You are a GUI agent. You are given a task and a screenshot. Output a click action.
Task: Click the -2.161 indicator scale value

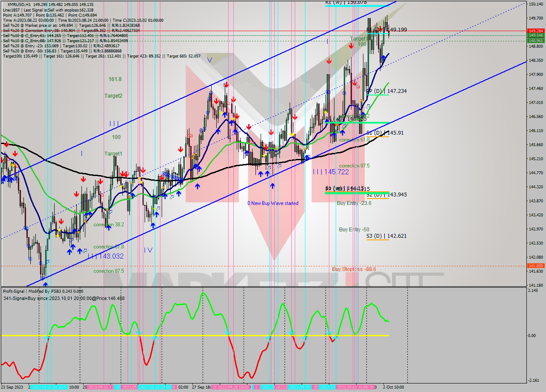click(x=534, y=380)
